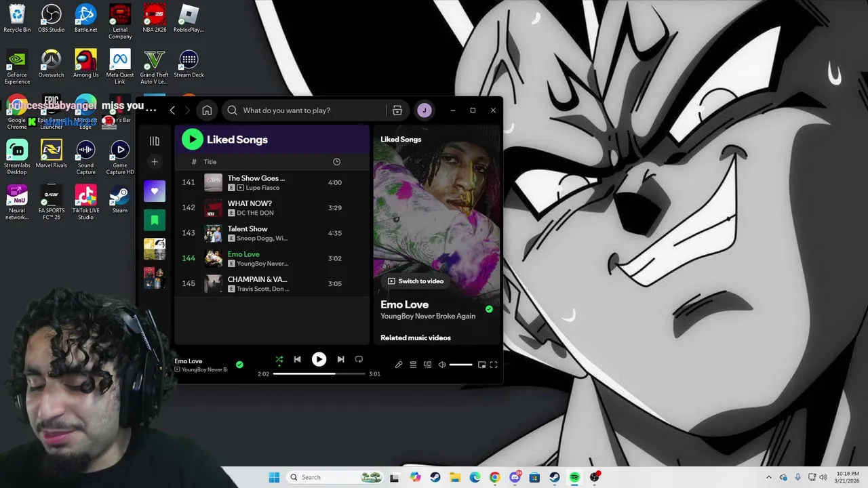Create a playlist with the plus icon
Image resolution: width=868 pixels, height=488 pixels.
(x=155, y=162)
